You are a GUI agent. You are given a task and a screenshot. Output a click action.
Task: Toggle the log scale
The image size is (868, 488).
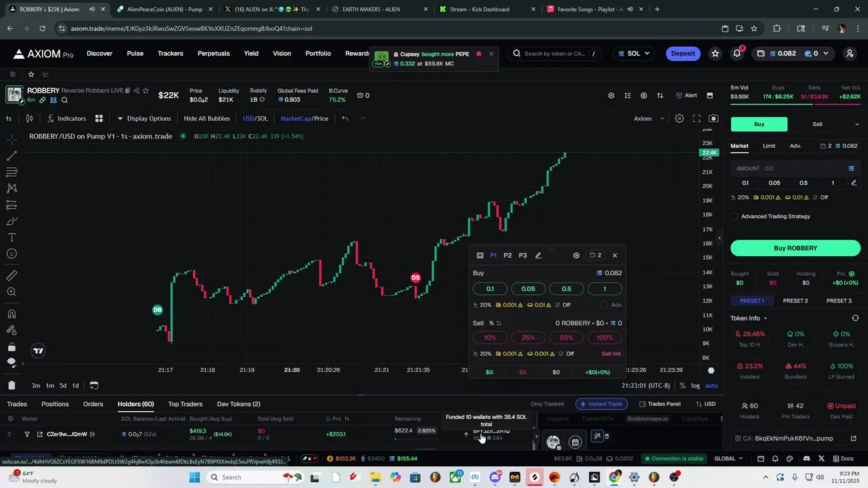tap(696, 386)
